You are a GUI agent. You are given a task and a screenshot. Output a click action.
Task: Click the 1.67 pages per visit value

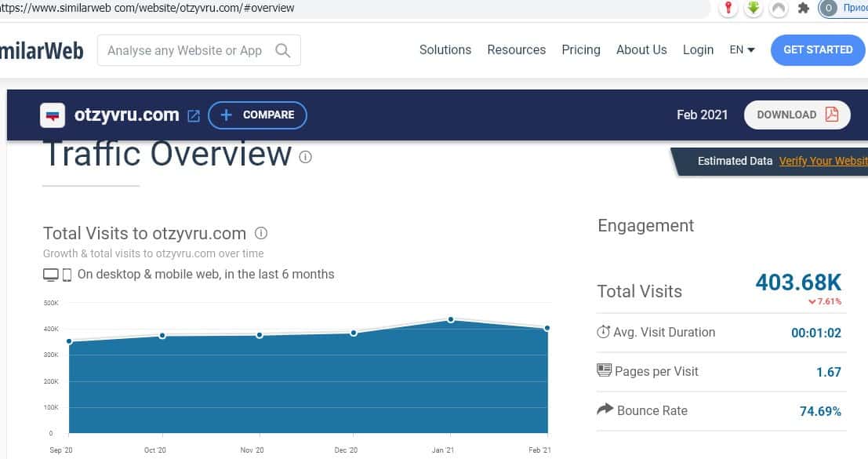click(x=829, y=372)
